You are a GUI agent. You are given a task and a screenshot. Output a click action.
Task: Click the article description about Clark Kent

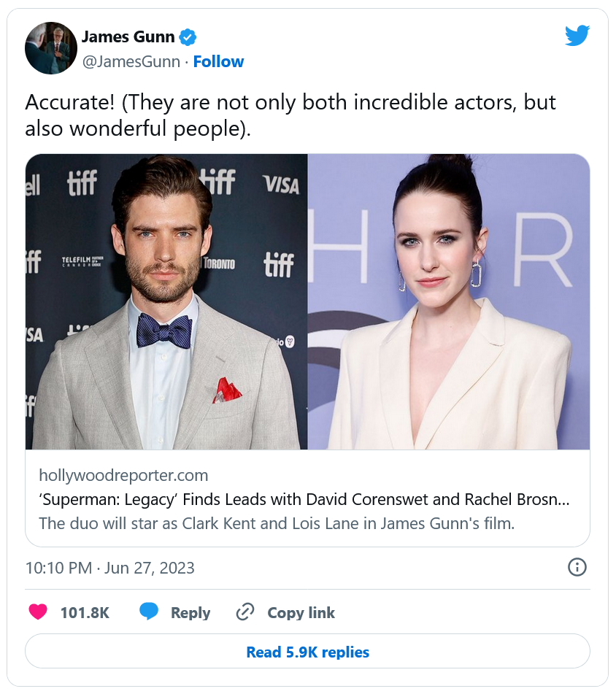277,523
